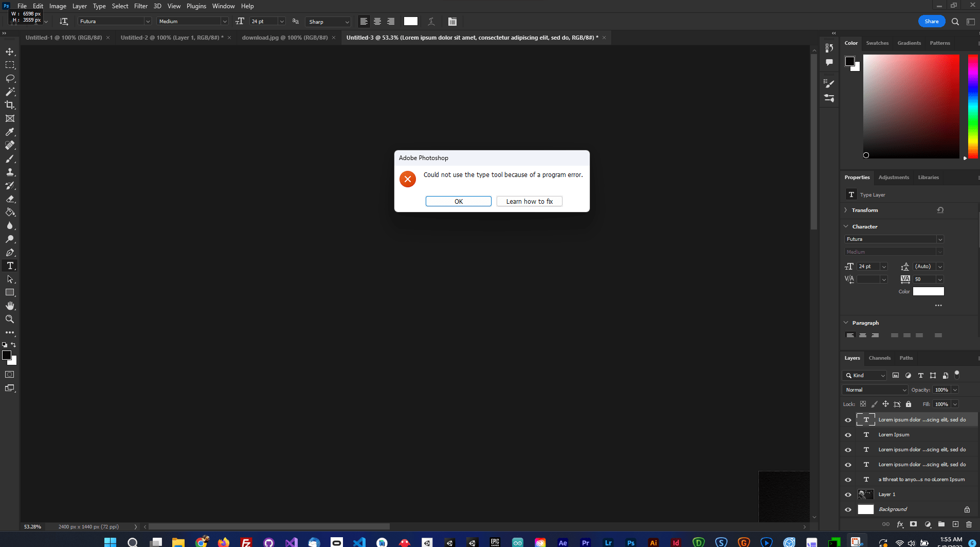Switch to the Swatches tab

tap(878, 43)
